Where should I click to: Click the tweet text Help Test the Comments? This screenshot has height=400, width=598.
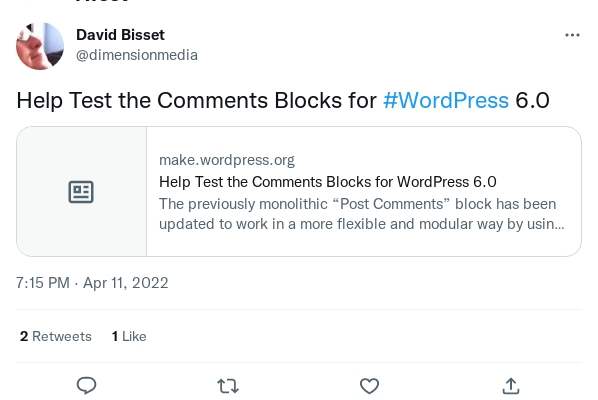coord(142,100)
